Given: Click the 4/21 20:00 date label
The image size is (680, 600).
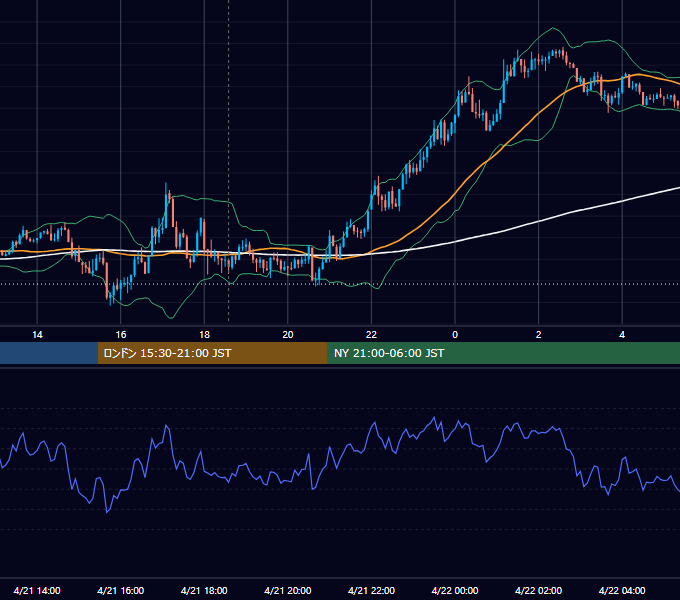Looking at the screenshot, I should tap(288, 590).
